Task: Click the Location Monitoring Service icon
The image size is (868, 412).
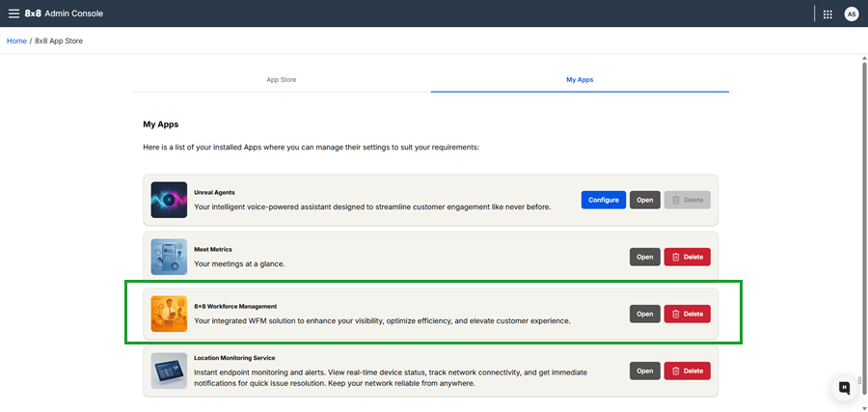Action: pyautogui.click(x=169, y=371)
